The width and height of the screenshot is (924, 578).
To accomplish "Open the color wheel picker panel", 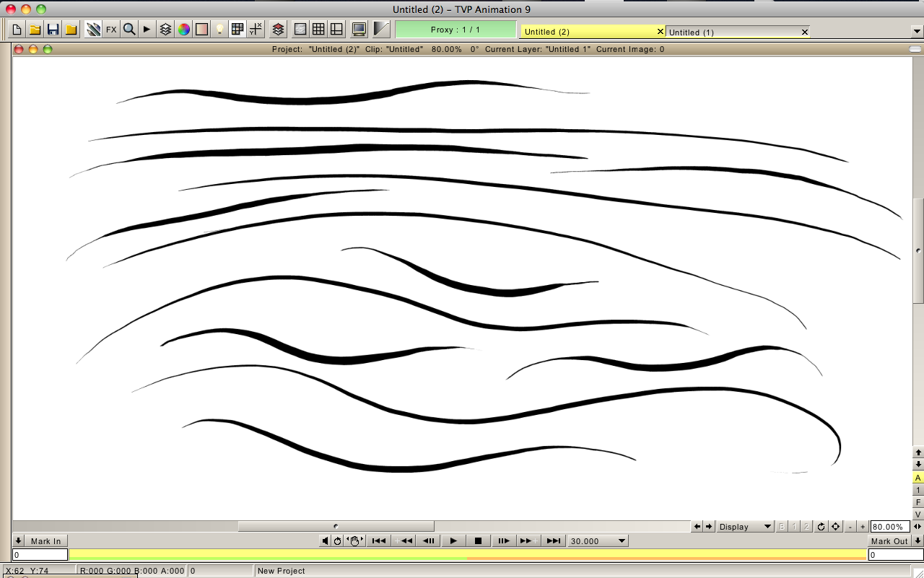I will (x=183, y=30).
